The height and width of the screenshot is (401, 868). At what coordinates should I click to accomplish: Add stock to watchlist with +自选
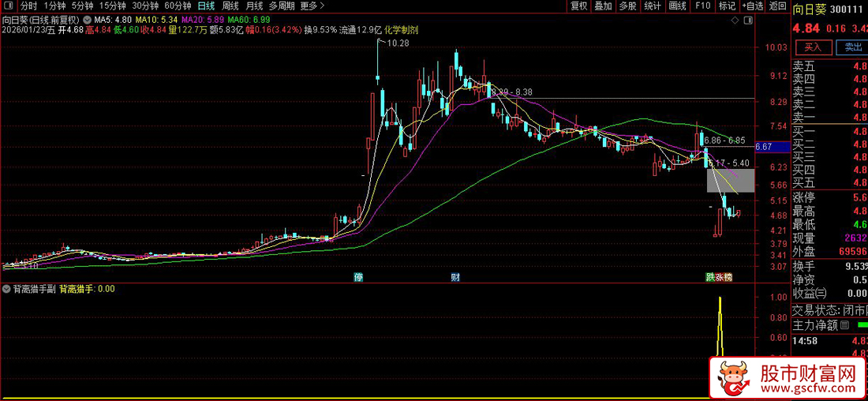[752, 6]
